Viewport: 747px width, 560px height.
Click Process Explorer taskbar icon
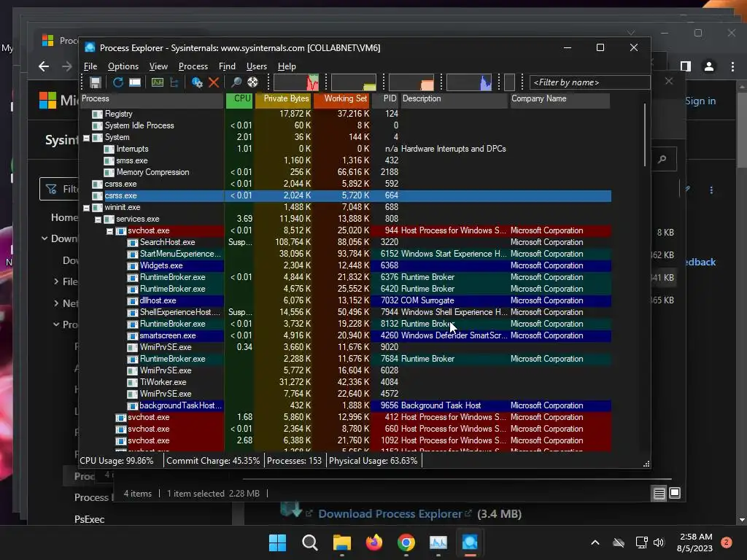pyautogui.click(x=470, y=542)
